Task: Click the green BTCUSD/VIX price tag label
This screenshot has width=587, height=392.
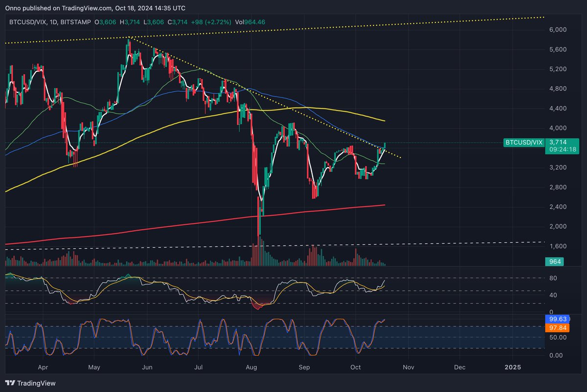Action: pyautogui.click(x=523, y=143)
